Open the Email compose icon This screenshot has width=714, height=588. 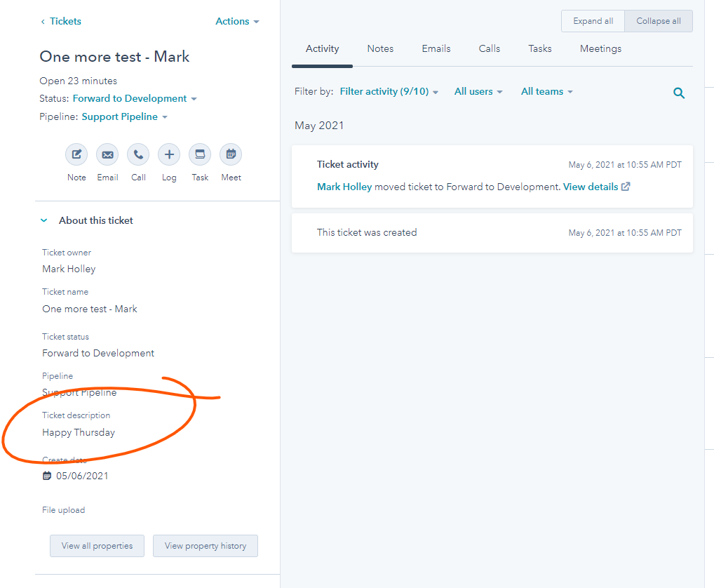click(x=107, y=154)
